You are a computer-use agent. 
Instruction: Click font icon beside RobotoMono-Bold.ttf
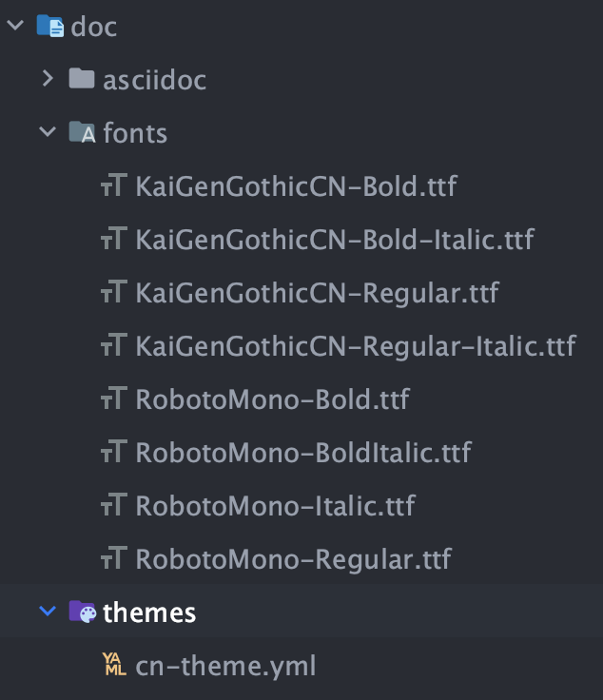pos(114,399)
